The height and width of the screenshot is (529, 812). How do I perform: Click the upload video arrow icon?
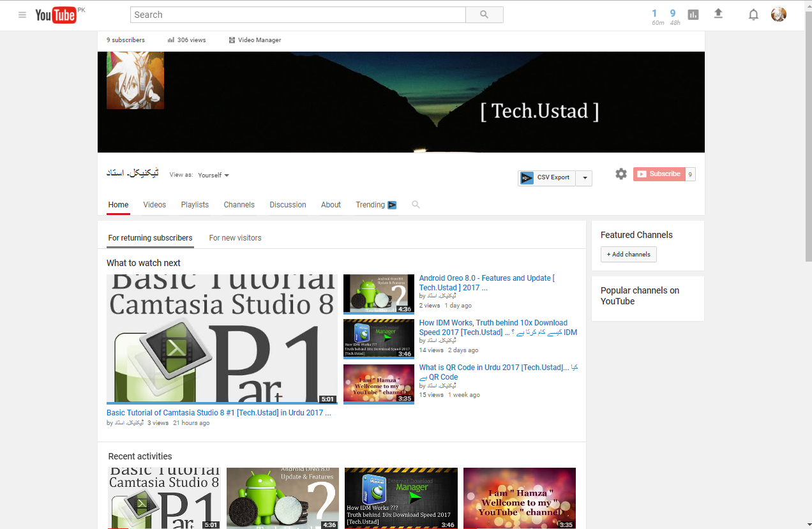(718, 13)
